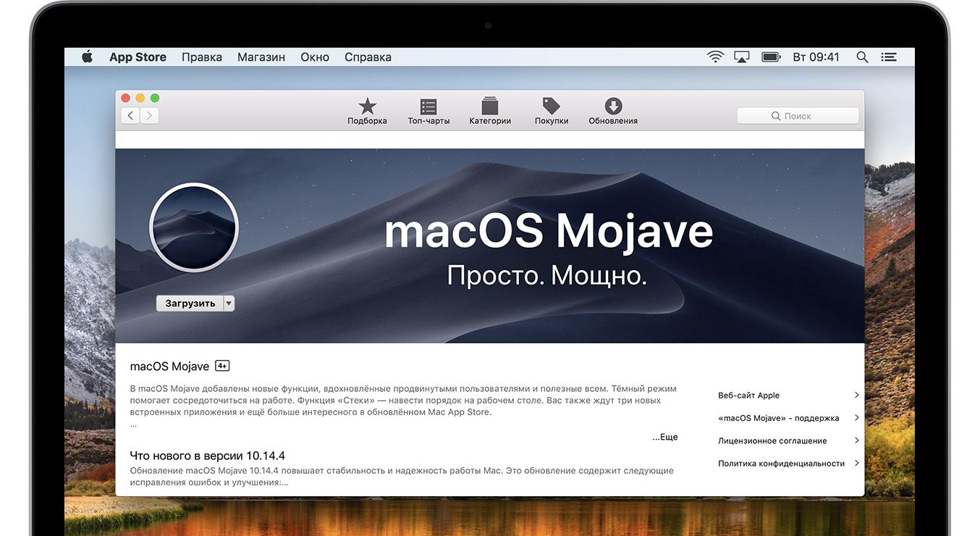Open the Веб-сайт Apple link

pos(748,395)
